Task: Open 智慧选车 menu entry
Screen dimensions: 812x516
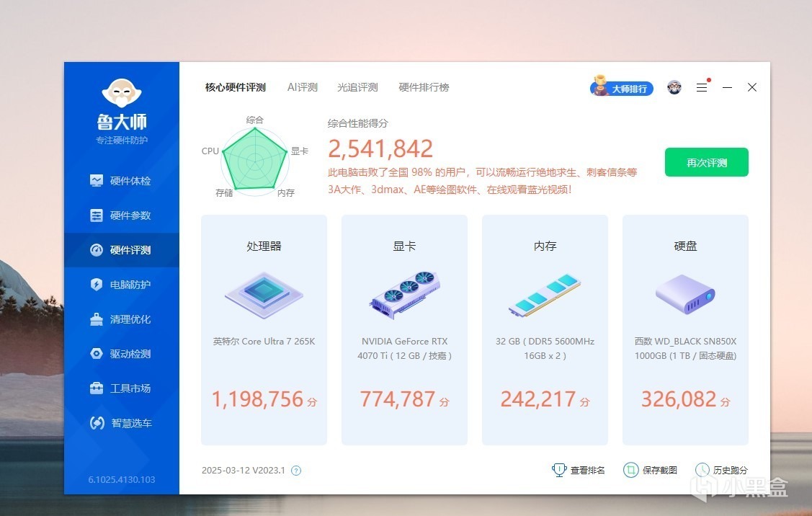Action: coord(122,423)
